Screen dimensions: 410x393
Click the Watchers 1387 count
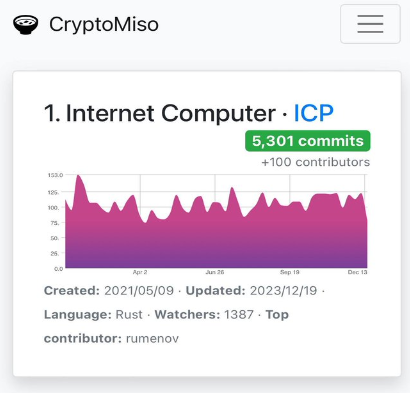(x=239, y=315)
